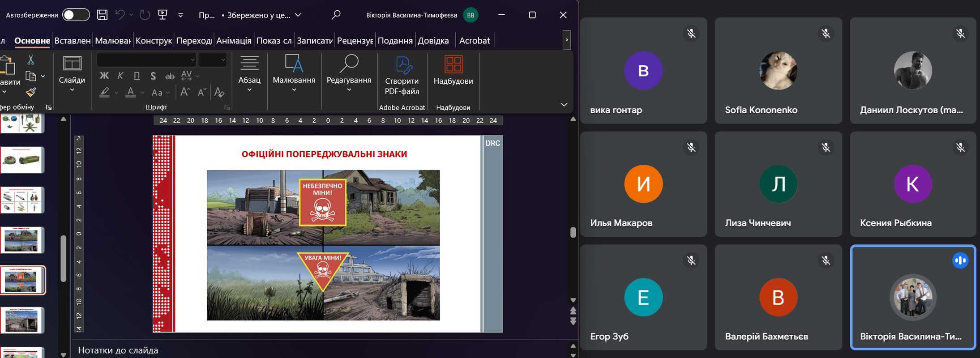Select the Format Painter brush icon
The height and width of the screenshot is (358, 980).
tap(30, 92)
